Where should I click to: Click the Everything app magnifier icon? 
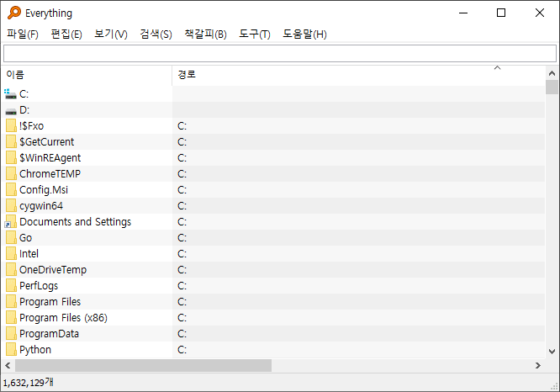14,13
